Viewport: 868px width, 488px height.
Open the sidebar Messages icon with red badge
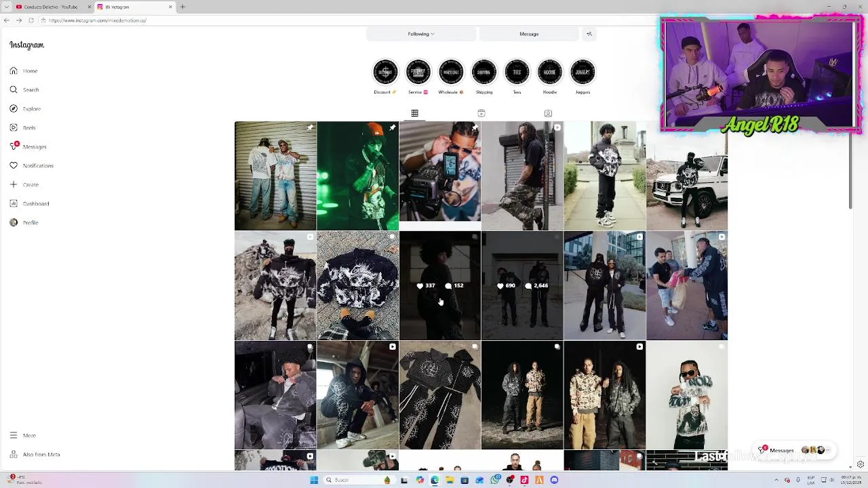pyautogui.click(x=14, y=146)
